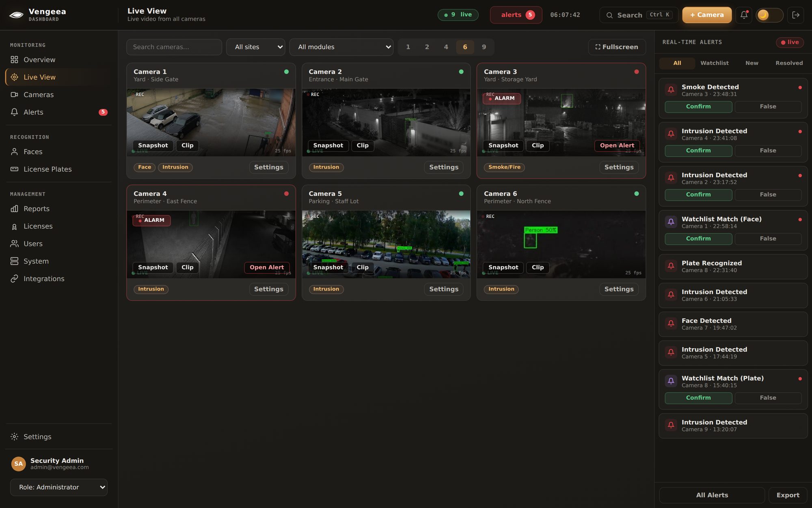Switch to Resolved alerts tab

(x=789, y=63)
